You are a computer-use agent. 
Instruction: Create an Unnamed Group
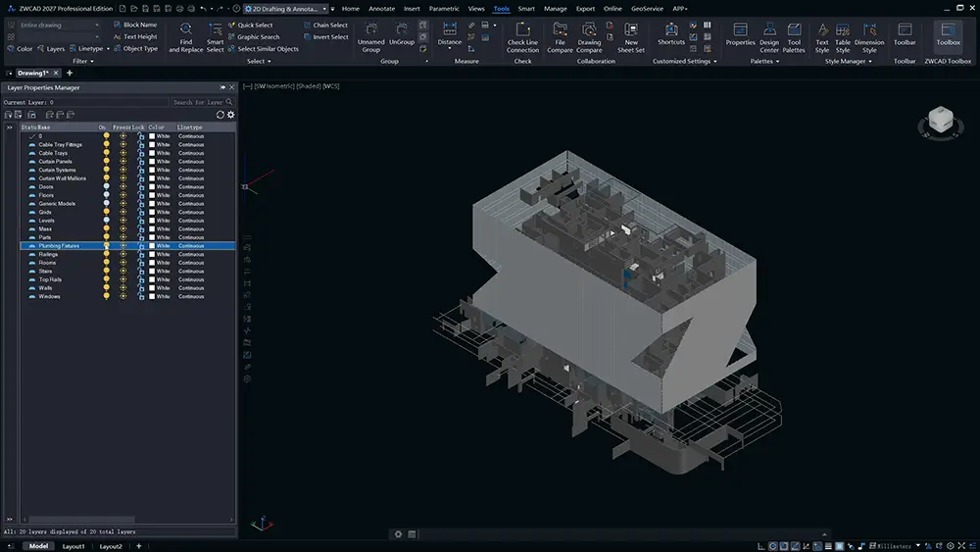coord(370,37)
